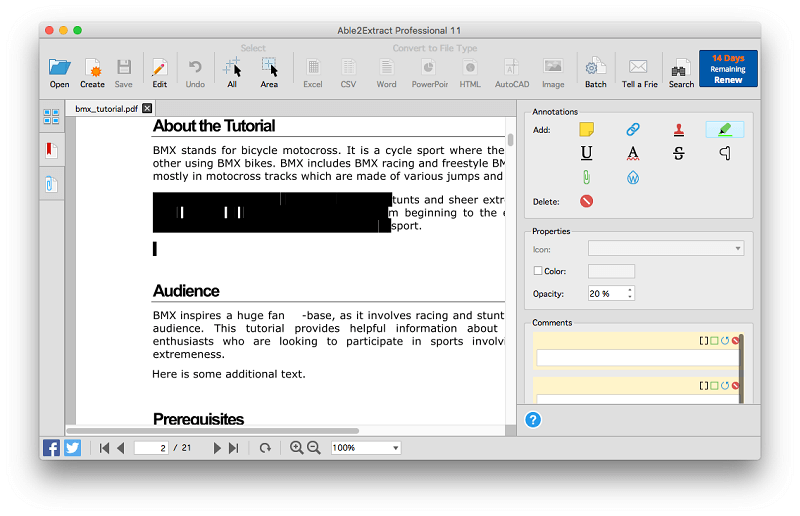This screenshot has width=800, height=516.
Task: Click the Undo arrow icon
Action: point(195,73)
